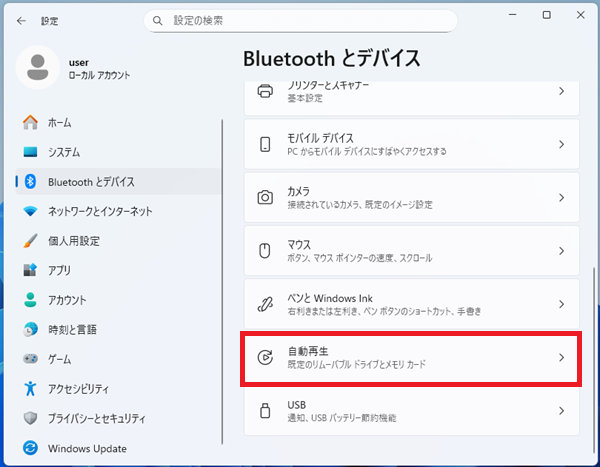Click 既定のリムーバブル ドライブ description

pyautogui.click(x=356, y=364)
